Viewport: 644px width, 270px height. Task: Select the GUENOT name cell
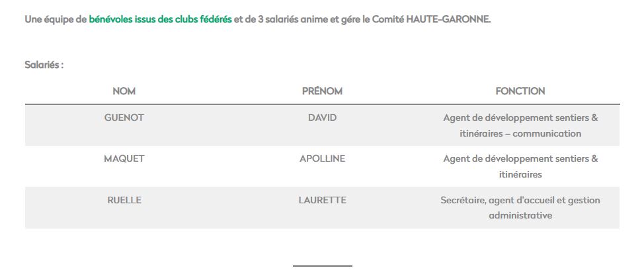tap(124, 118)
